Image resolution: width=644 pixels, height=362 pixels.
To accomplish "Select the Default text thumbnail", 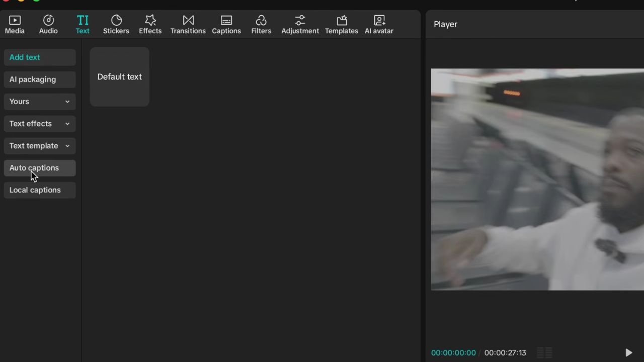I will pos(119,76).
